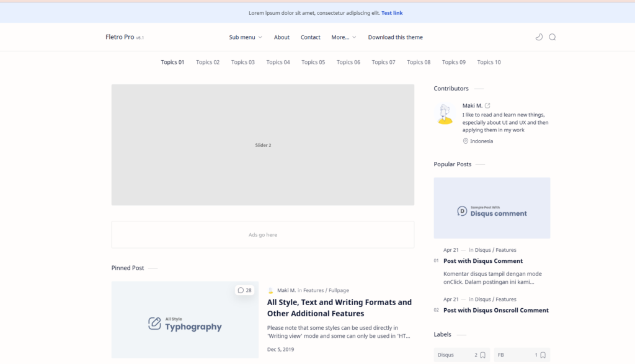The width and height of the screenshot is (635, 364).
Task: Select the Topics 05 tab
Action: (313, 62)
